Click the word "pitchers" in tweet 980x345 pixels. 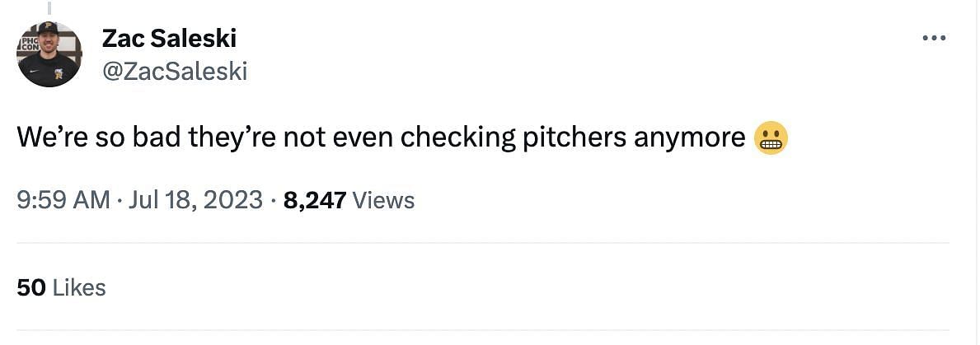[574, 138]
